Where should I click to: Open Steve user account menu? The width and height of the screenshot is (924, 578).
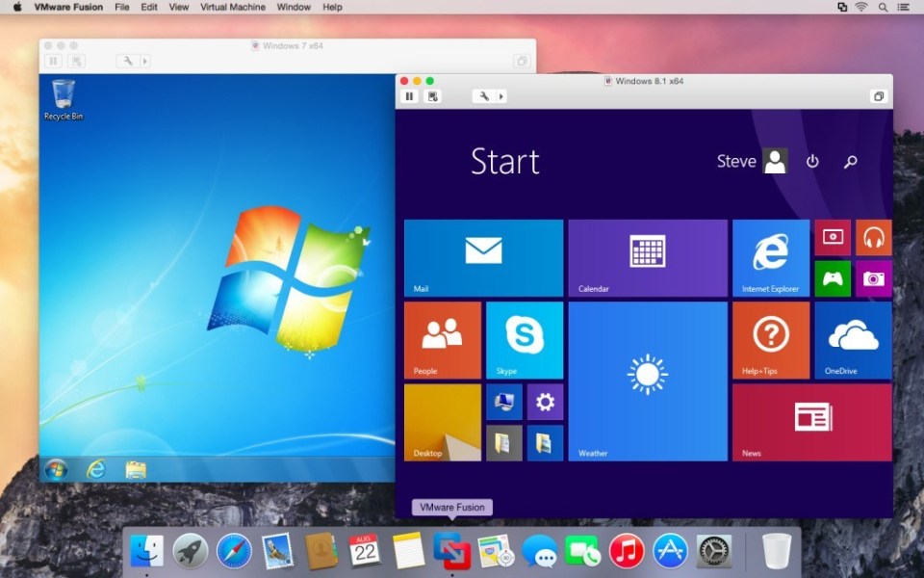(x=752, y=162)
